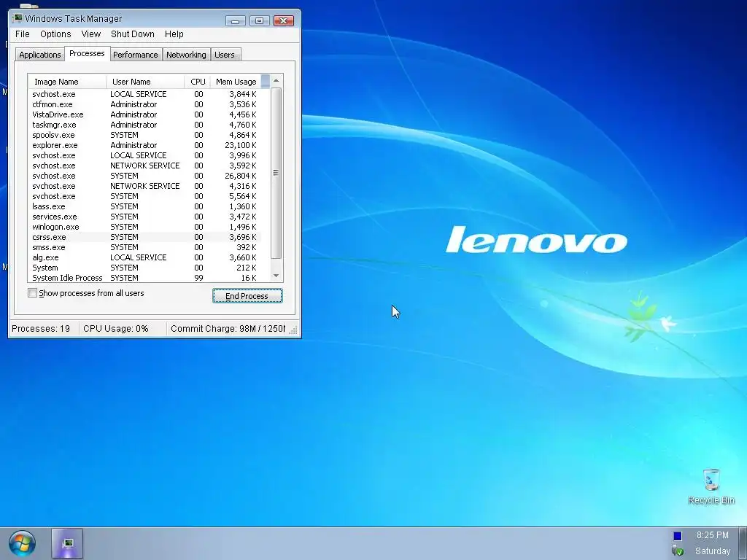The image size is (747, 560).
Task: Open the Options menu
Action: pyautogui.click(x=55, y=34)
